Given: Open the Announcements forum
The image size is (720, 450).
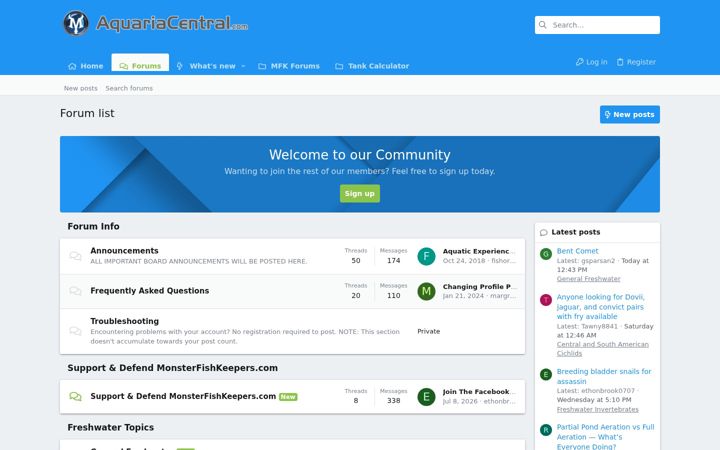Looking at the screenshot, I should coord(124,251).
